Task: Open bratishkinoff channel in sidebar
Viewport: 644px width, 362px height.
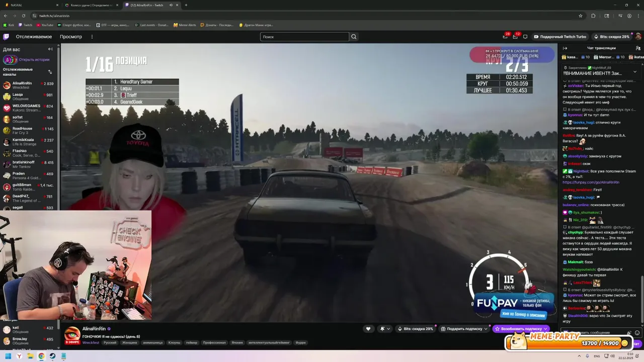Action: tap(29, 164)
